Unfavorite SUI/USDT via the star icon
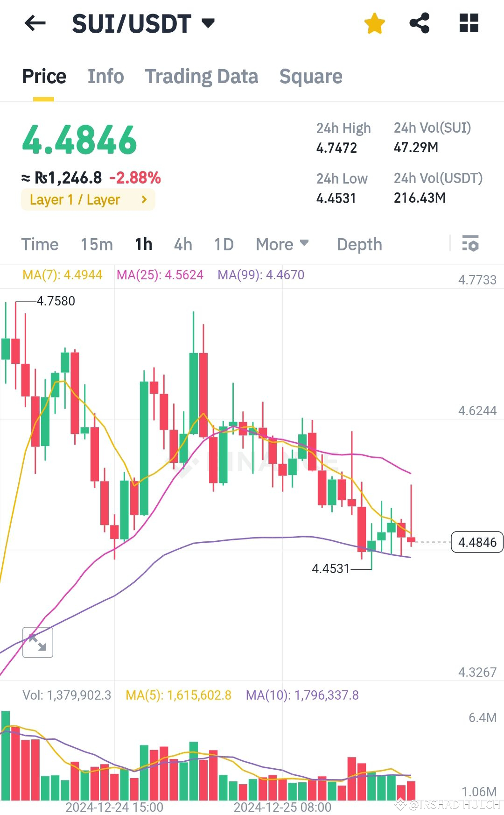 [x=374, y=23]
